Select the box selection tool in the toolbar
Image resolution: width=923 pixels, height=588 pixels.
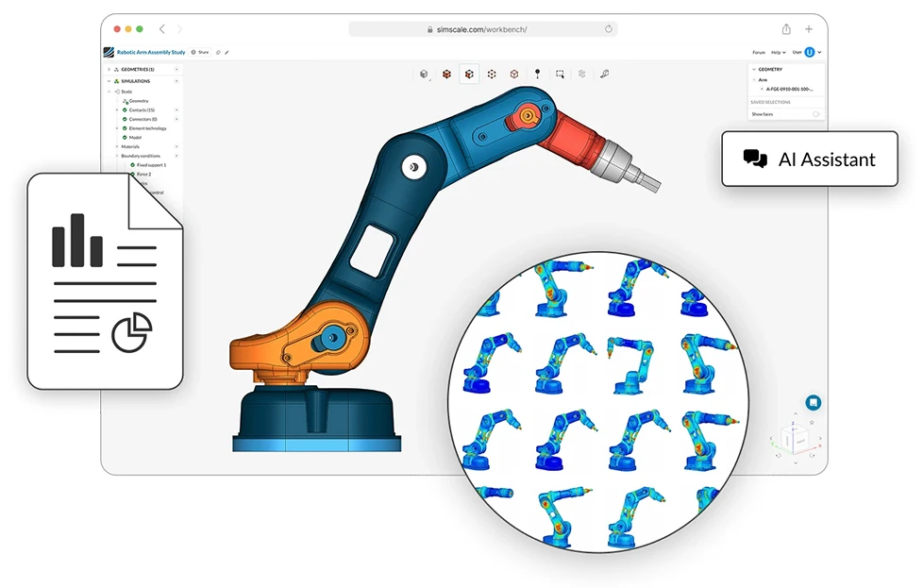561,74
